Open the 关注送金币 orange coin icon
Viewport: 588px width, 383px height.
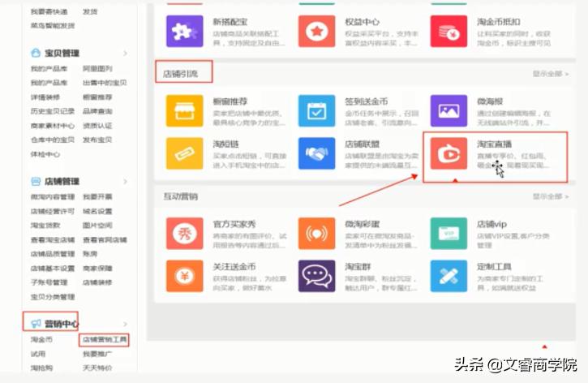(x=184, y=276)
